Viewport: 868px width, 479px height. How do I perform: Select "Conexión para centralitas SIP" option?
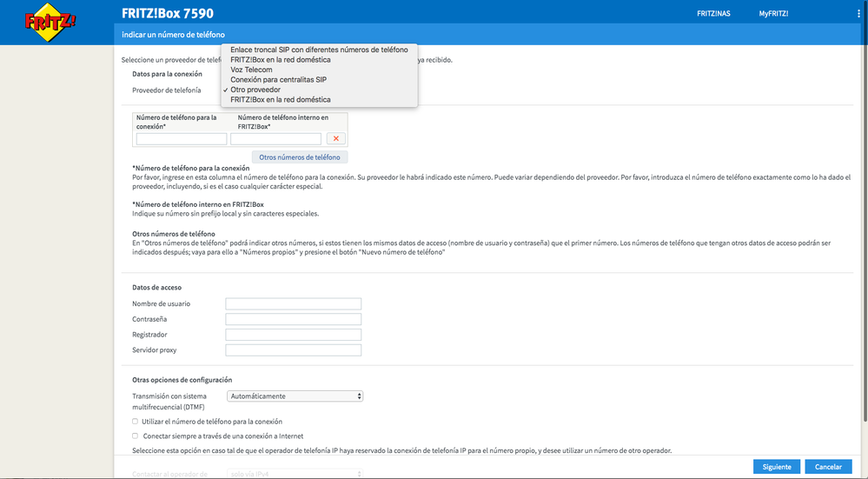coord(278,79)
